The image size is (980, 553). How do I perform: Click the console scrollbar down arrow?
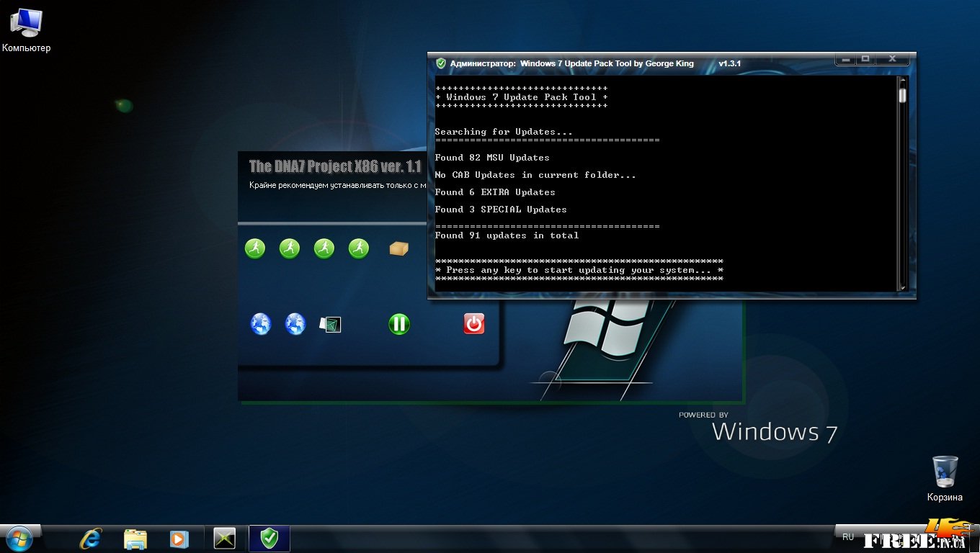(902, 287)
